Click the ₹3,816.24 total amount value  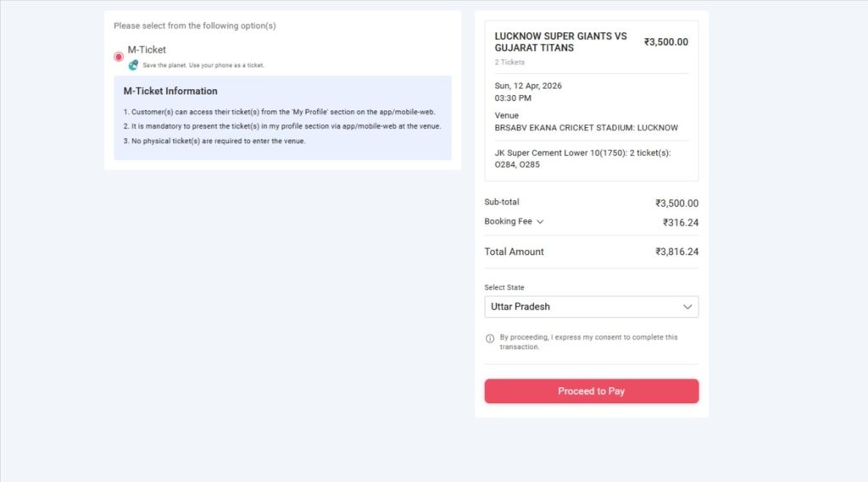tap(676, 252)
